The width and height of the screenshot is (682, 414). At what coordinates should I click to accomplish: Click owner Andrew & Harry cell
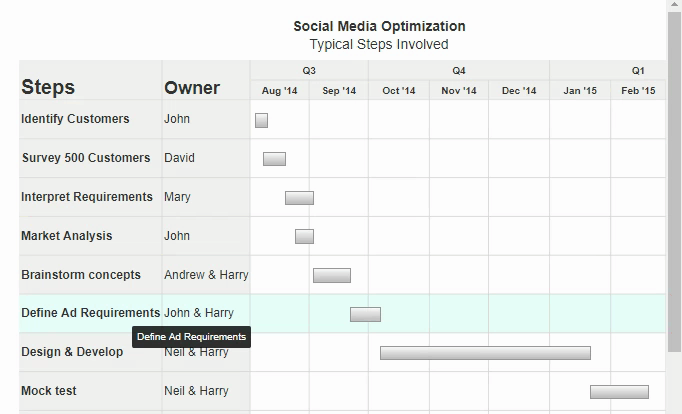[x=206, y=275]
